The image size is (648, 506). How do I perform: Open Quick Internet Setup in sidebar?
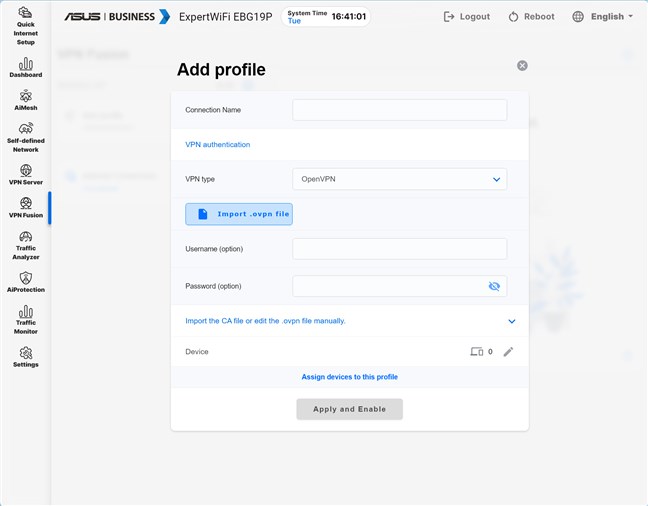[x=26, y=26]
